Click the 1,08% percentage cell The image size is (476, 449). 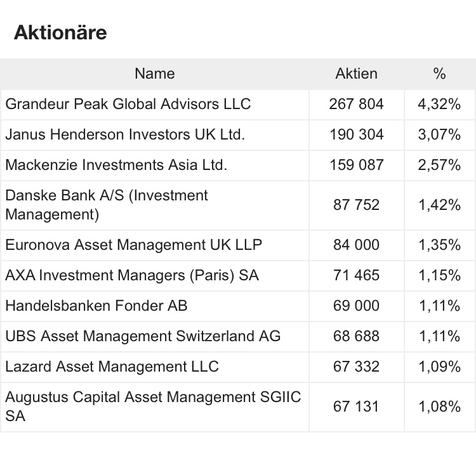439,407
